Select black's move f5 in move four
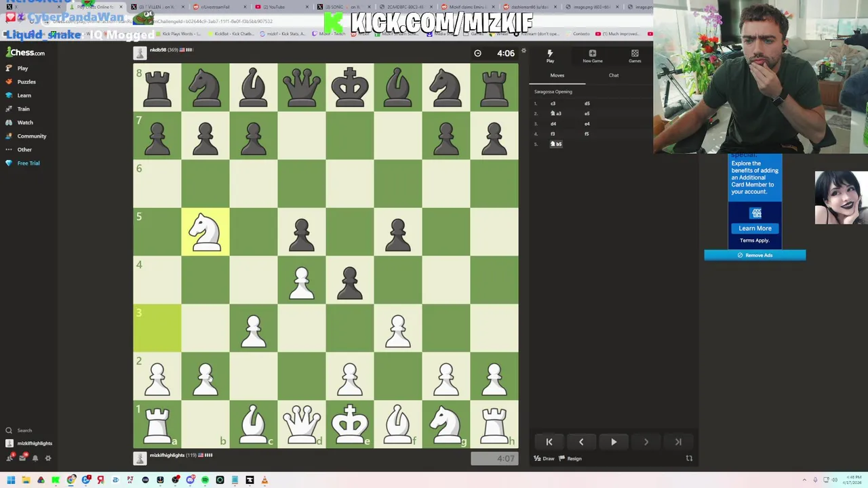This screenshot has height=488, width=868. (587, 134)
